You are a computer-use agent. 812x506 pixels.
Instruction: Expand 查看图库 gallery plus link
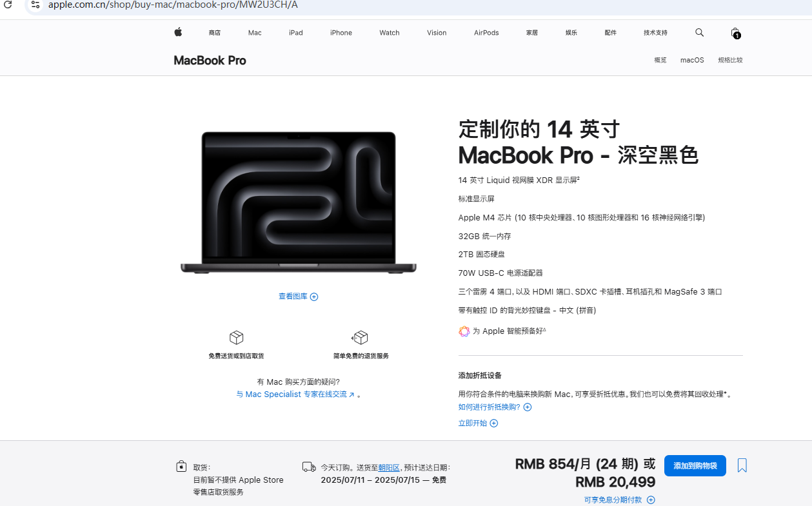[299, 297]
